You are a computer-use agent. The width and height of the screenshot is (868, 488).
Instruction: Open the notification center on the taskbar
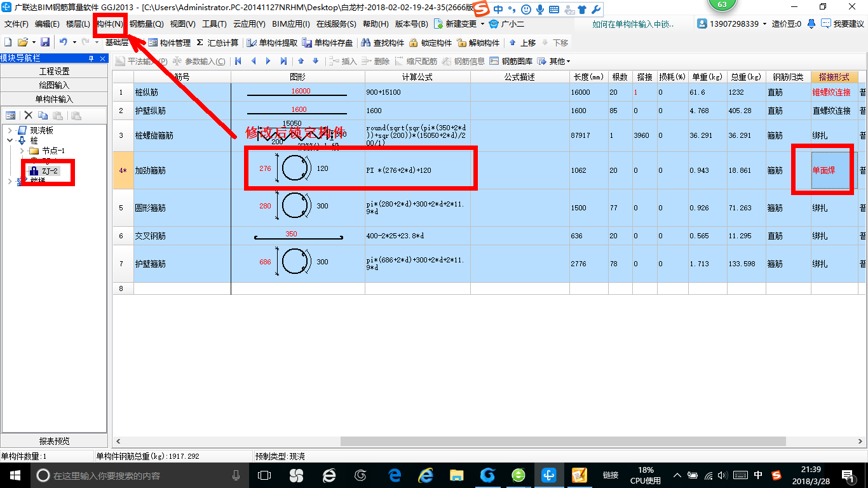(x=848, y=475)
